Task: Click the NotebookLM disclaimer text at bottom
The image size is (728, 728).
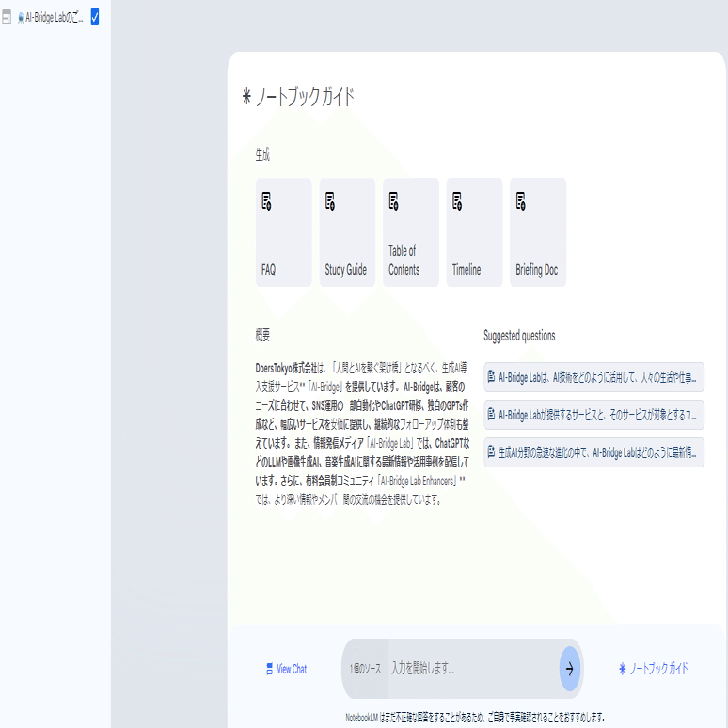Action: tap(475, 718)
